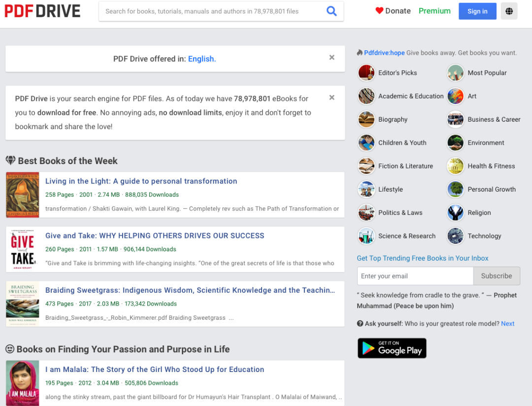Click the Health & Fitness icon
The width and height of the screenshot is (532, 406).
pyautogui.click(x=455, y=166)
